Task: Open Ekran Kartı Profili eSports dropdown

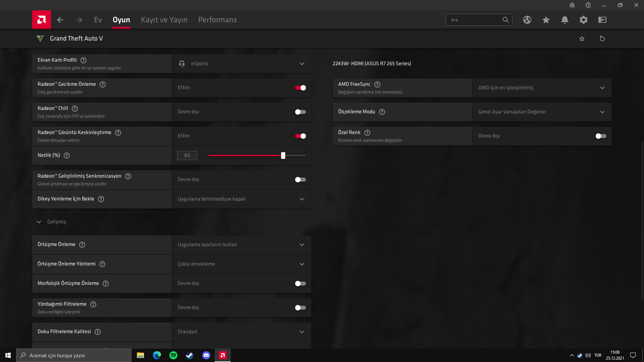Action: [x=241, y=64]
